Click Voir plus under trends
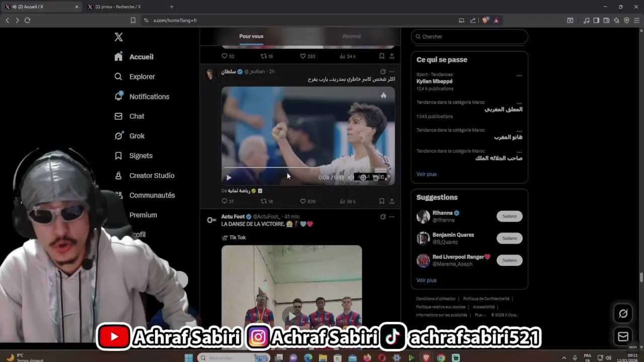The height and width of the screenshot is (362, 644). 426,174
